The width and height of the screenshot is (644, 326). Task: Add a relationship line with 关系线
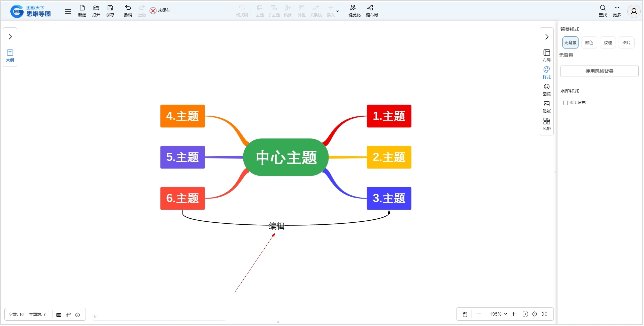pos(316,11)
